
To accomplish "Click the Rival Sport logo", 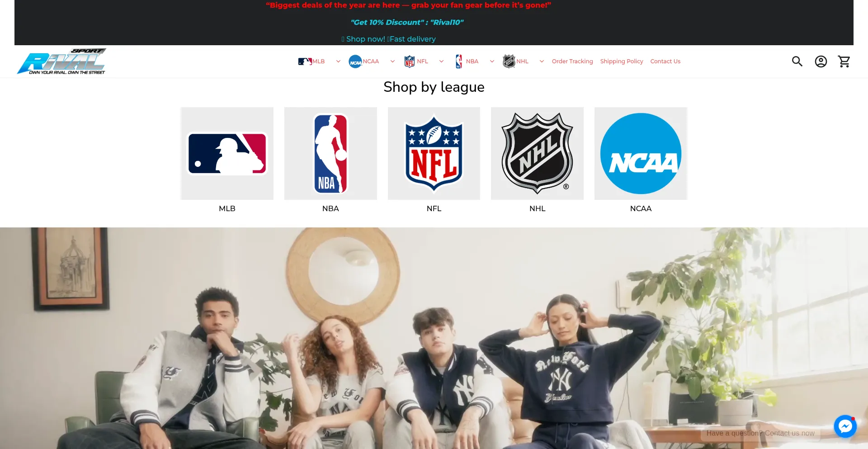I will (61, 61).
